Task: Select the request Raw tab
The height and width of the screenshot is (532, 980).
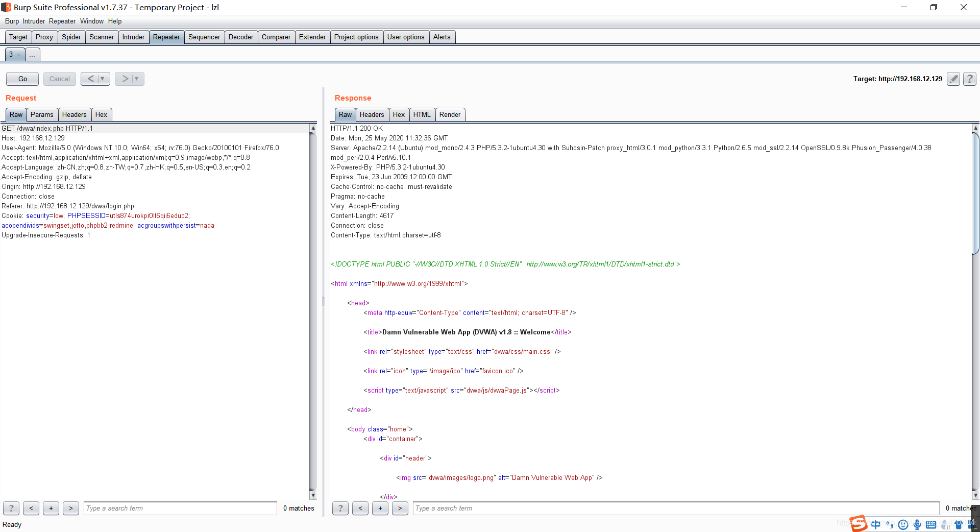Action: tap(16, 114)
